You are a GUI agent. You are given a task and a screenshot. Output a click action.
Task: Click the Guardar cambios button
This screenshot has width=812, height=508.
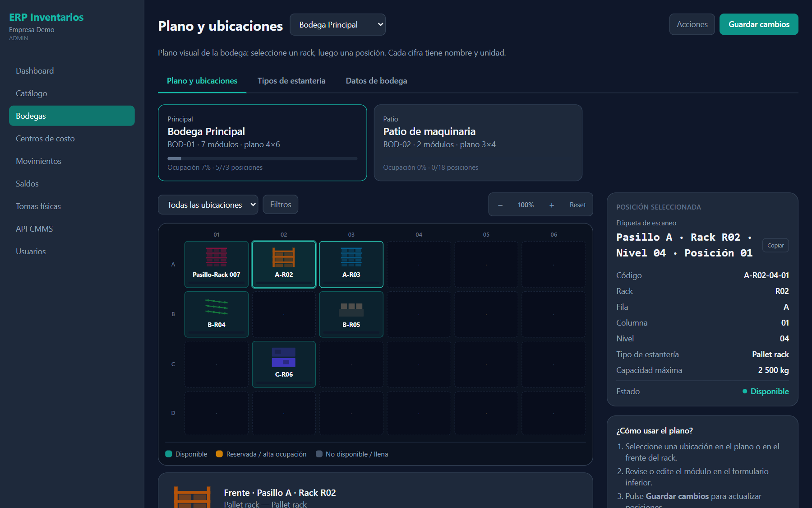click(x=759, y=24)
